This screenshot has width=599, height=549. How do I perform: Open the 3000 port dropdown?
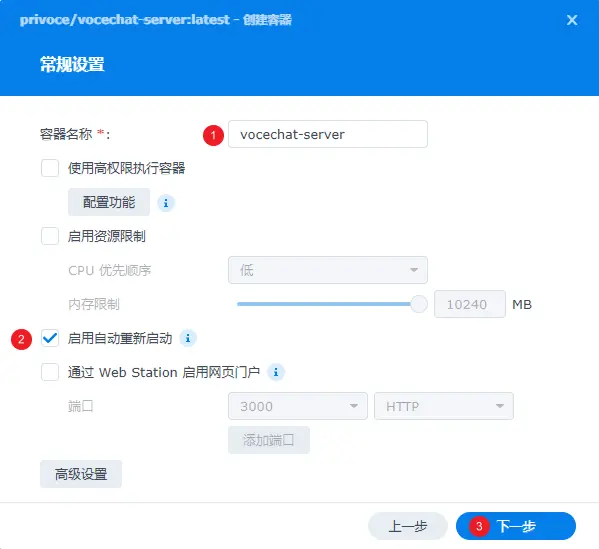[298, 406]
